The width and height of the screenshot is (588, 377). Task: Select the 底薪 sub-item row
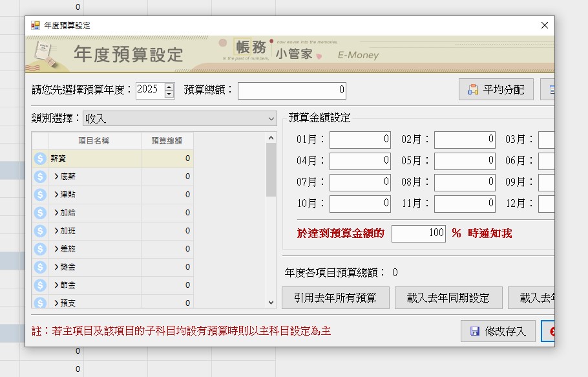(x=112, y=177)
